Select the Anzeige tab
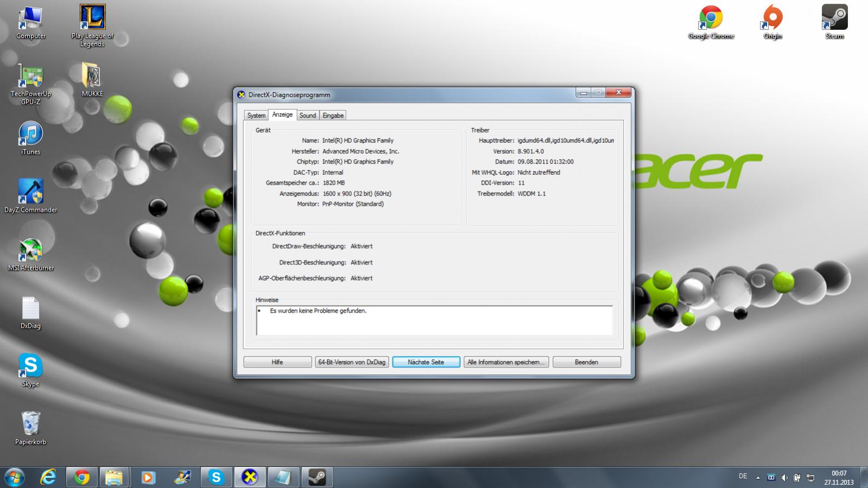 (x=282, y=115)
